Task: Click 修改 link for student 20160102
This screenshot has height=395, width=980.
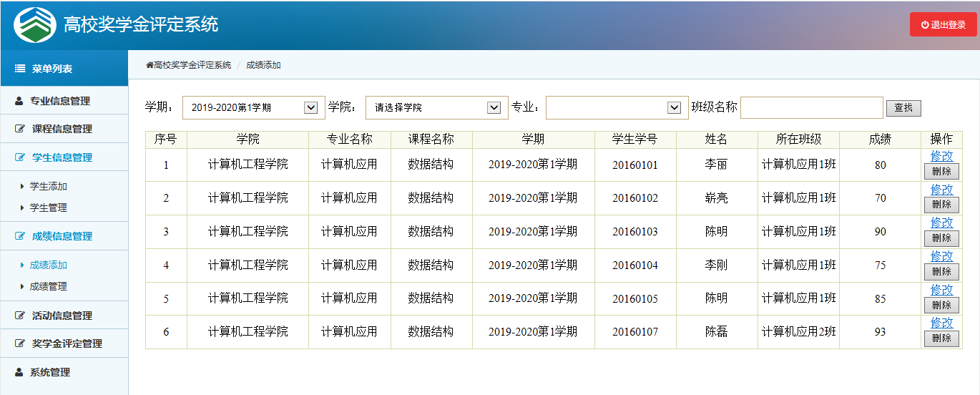Action: pyautogui.click(x=941, y=189)
